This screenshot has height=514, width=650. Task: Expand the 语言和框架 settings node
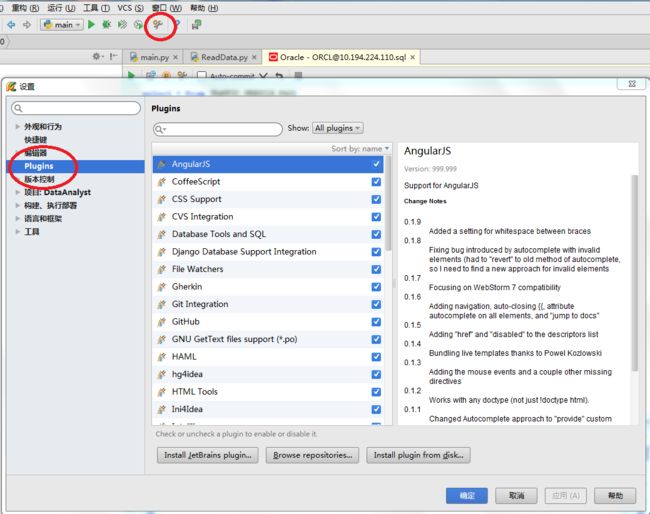click(x=17, y=218)
